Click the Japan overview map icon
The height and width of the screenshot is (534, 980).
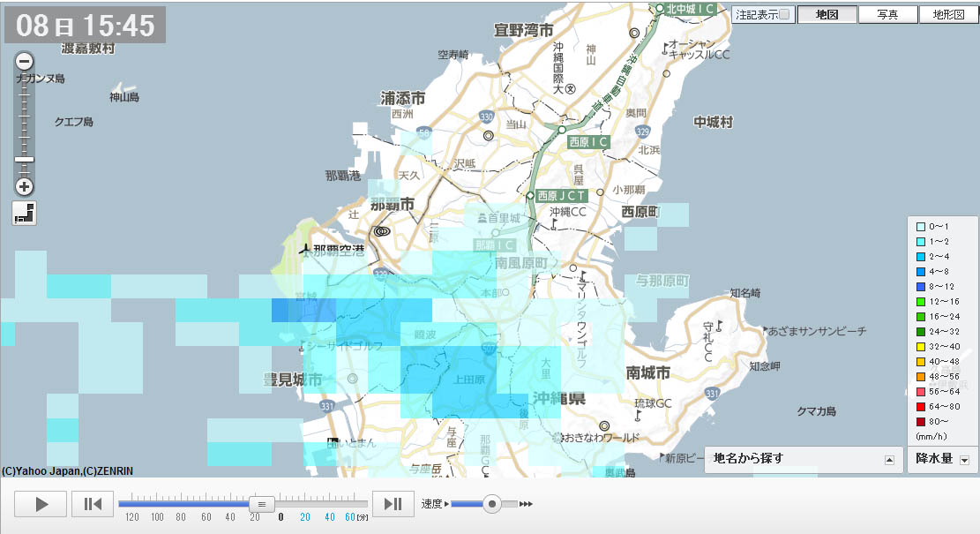tap(25, 213)
